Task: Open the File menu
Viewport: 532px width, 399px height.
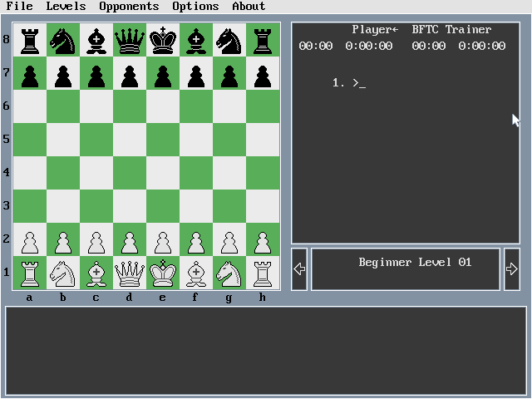Action: point(19,7)
